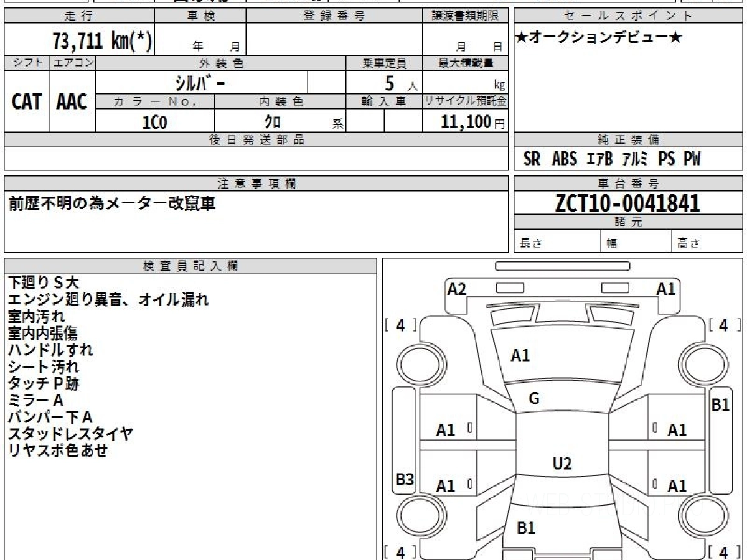This screenshot has height=560, width=747.
Task: Click the 最大積載量 header
Action: tap(466, 63)
